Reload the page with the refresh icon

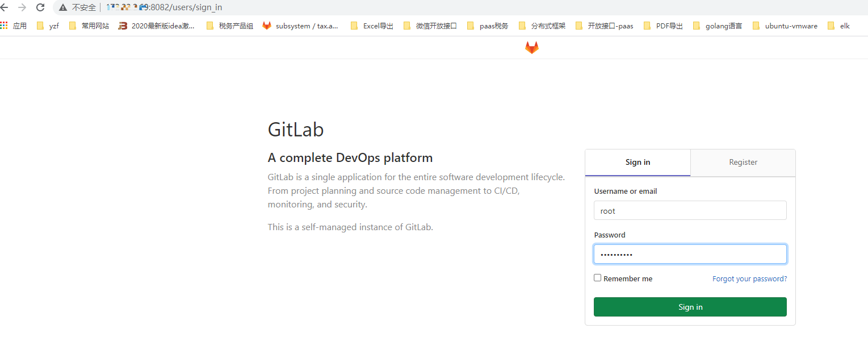[40, 7]
